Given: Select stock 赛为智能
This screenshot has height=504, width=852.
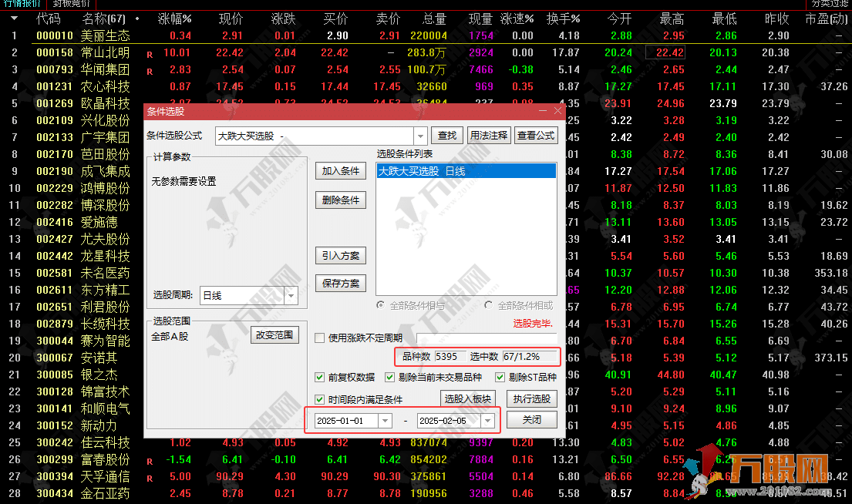Looking at the screenshot, I should [106, 341].
